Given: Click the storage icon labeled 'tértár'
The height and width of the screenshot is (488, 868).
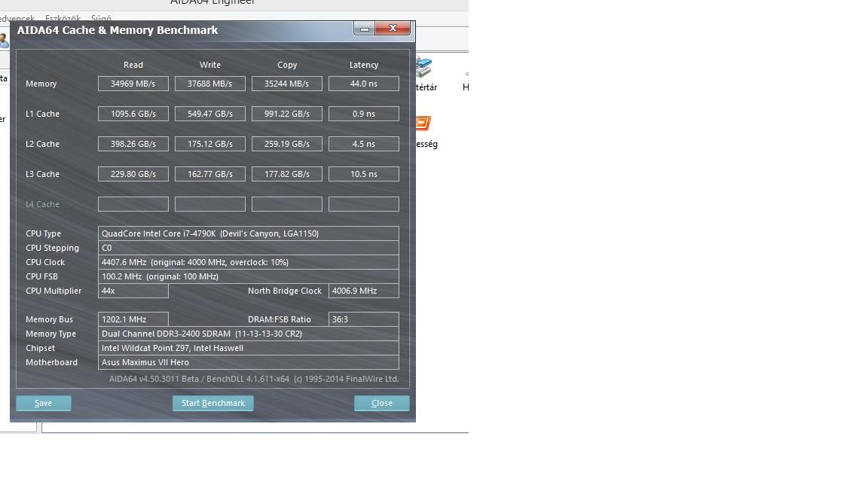Looking at the screenshot, I should tap(423, 67).
